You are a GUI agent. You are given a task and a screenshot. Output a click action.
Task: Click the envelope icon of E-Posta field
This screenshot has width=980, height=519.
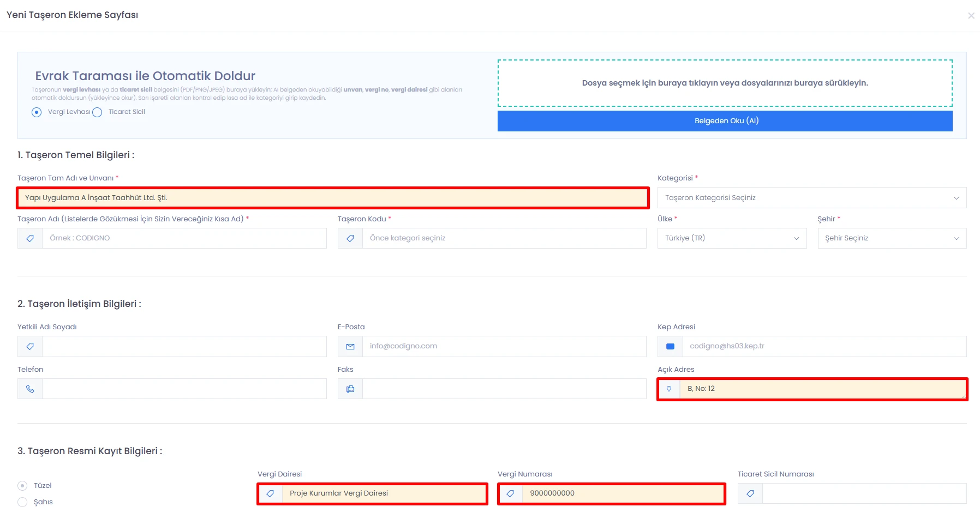point(350,346)
